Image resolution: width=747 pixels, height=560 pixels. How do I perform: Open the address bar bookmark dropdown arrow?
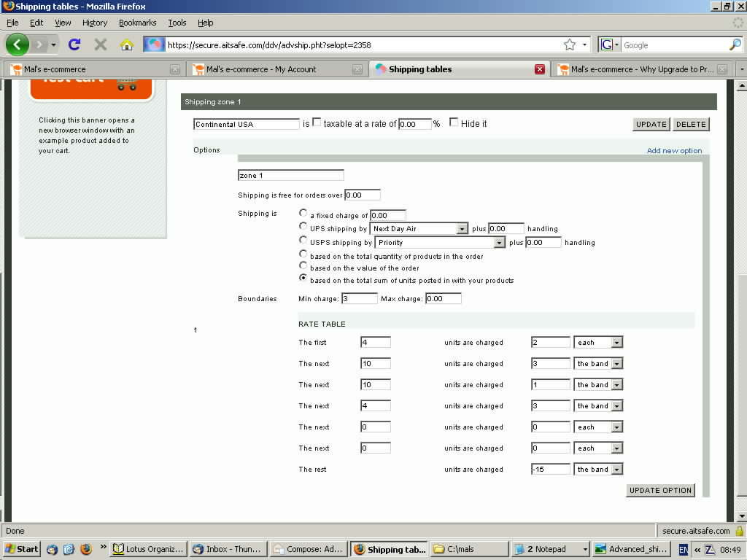coord(584,44)
